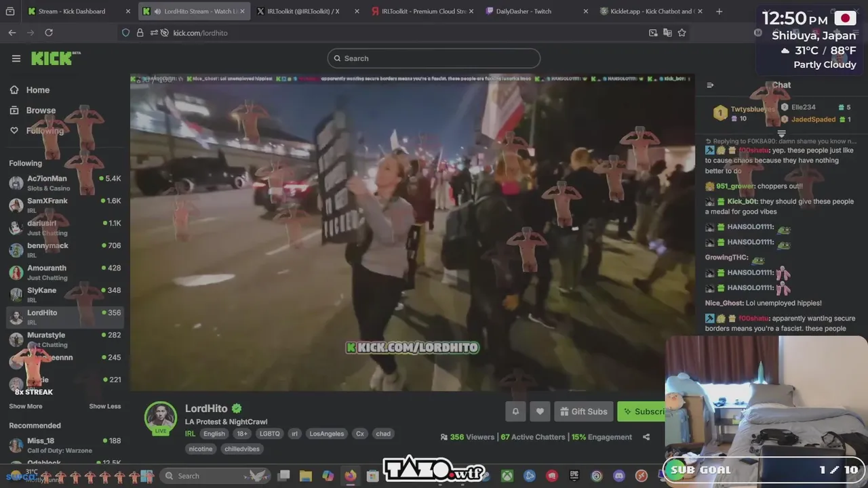The width and height of the screenshot is (868, 488).
Task: Switch to DailyDasher - Twitch tab
Action: click(536, 12)
